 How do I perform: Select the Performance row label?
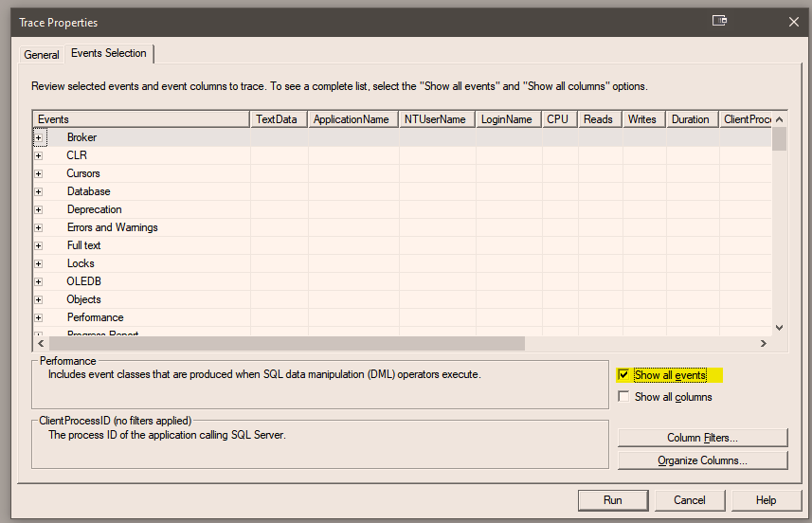click(x=96, y=317)
